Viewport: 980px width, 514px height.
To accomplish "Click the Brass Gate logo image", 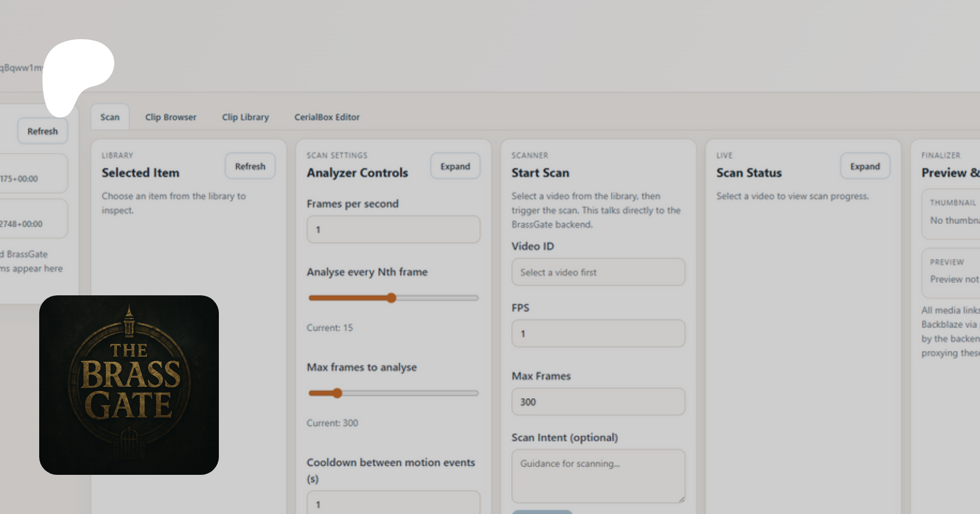I will coord(129,385).
